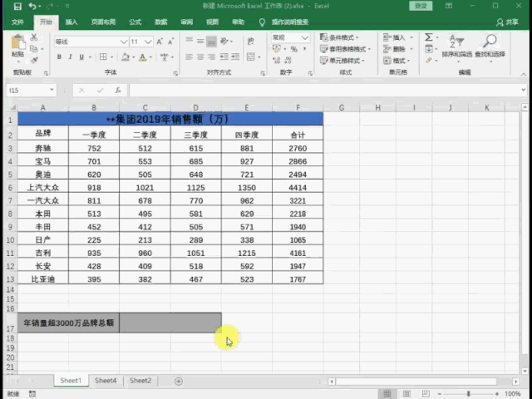Click the decrease indent icon

coord(224,57)
